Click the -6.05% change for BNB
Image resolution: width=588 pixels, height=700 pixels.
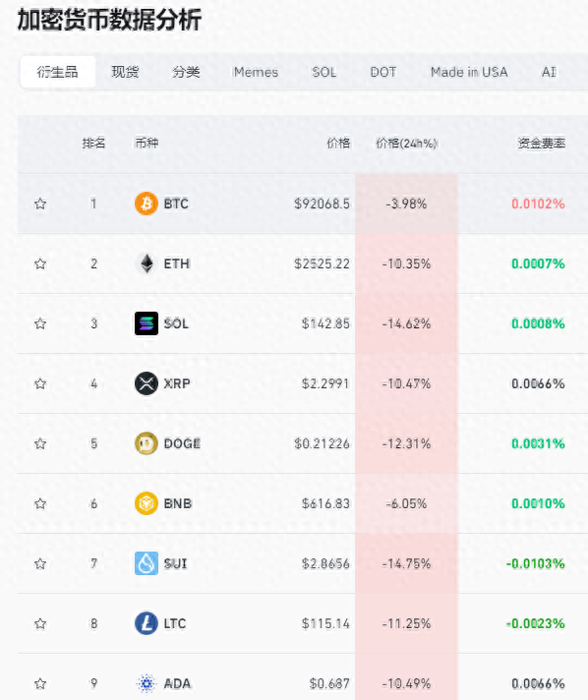[x=406, y=503]
